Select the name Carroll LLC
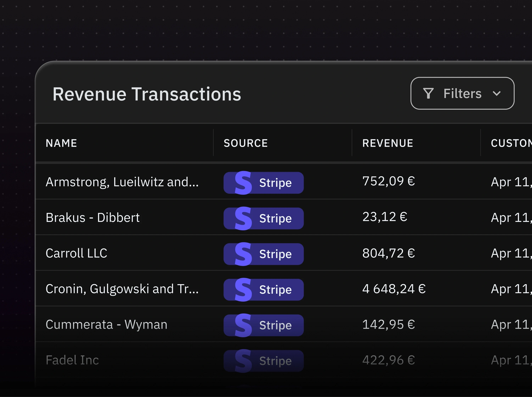Screen dimensions: 532x397 point(76,253)
